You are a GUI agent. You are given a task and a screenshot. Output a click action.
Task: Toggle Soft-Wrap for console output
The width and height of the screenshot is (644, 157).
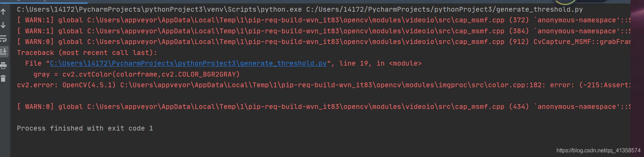[3, 38]
